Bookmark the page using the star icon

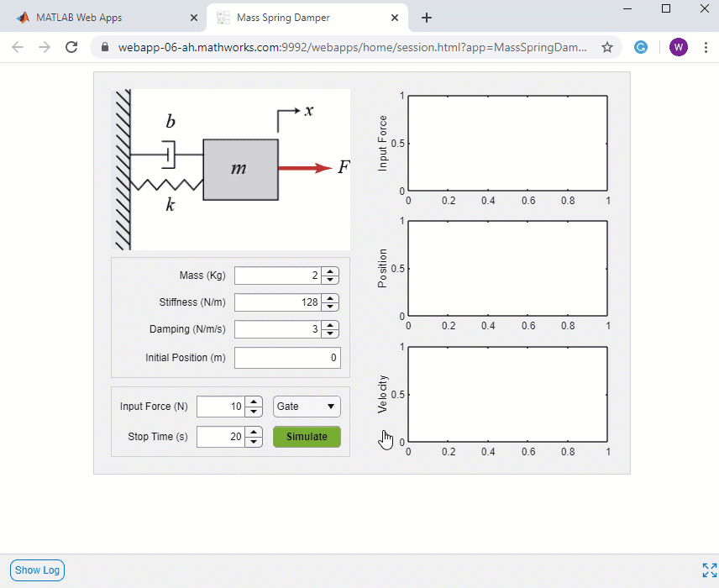point(607,47)
